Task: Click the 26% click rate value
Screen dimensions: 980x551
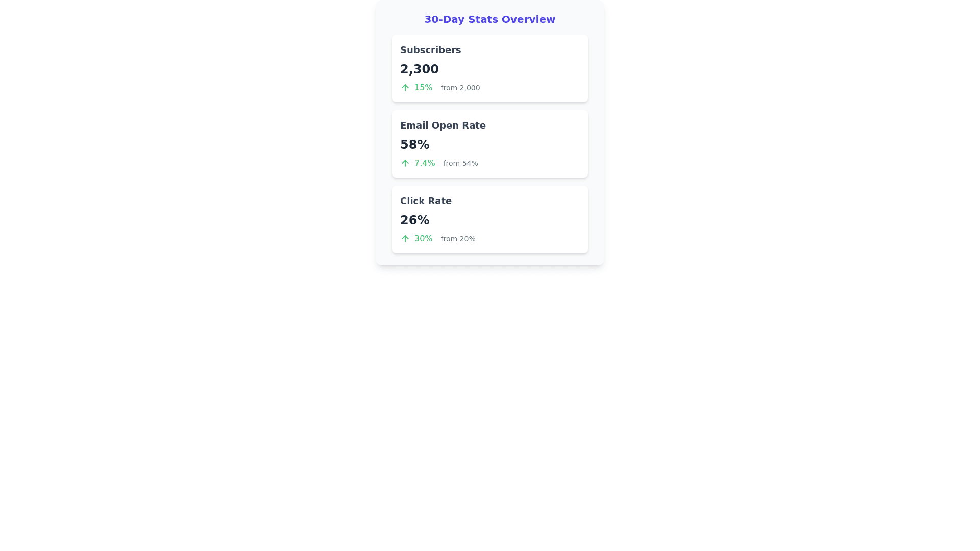Action: tap(414, 220)
